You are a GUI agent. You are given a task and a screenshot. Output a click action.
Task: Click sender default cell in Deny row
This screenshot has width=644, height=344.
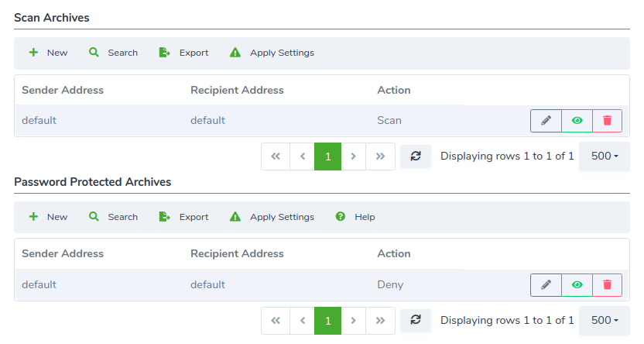(x=39, y=284)
